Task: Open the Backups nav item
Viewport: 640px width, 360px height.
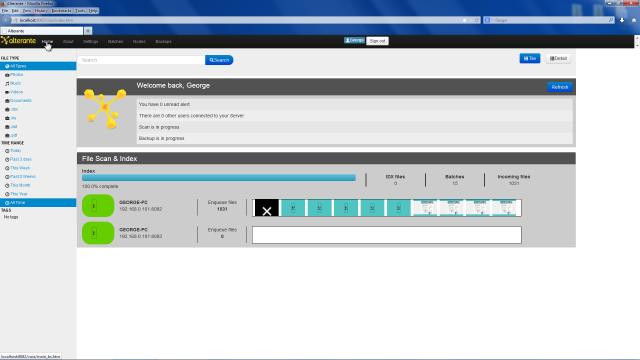Action: click(163, 42)
